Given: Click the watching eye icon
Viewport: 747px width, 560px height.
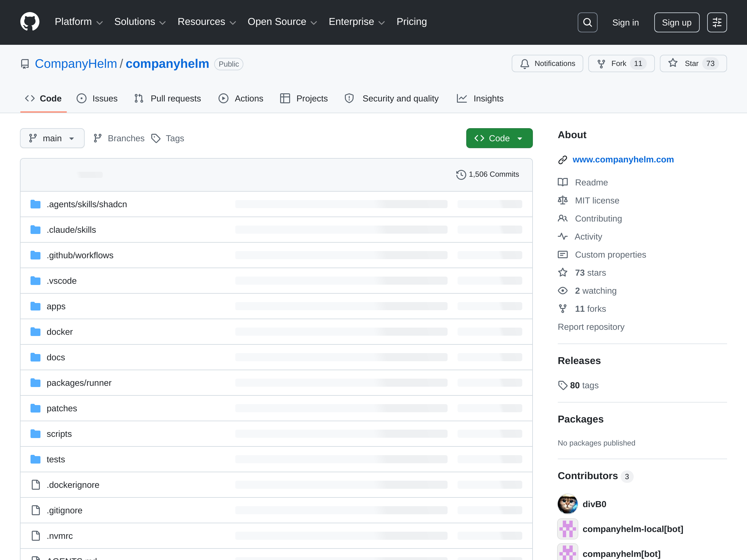Looking at the screenshot, I should point(563,291).
